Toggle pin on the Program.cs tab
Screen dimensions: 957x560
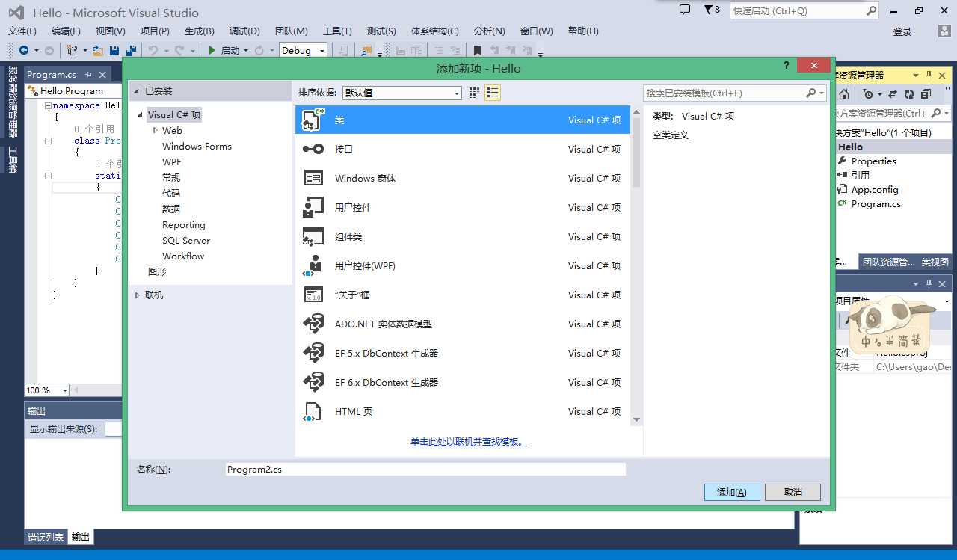pos(88,75)
